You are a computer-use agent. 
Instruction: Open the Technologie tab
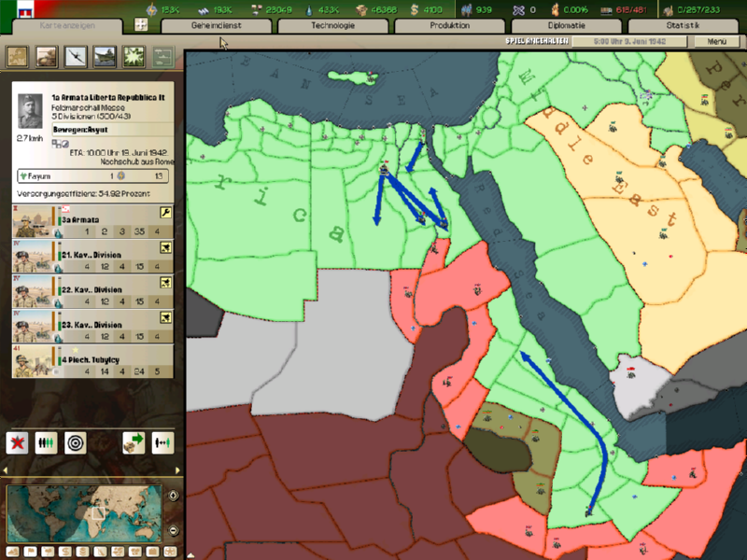tap(333, 26)
